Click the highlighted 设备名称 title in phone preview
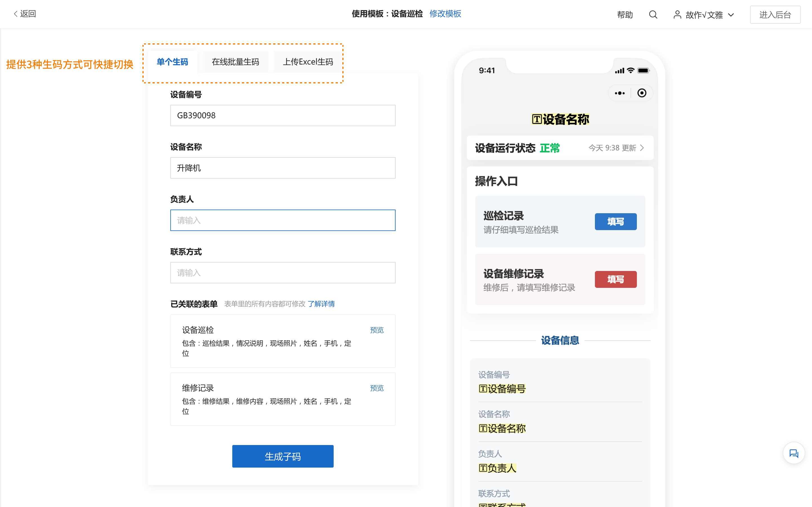 tap(560, 119)
